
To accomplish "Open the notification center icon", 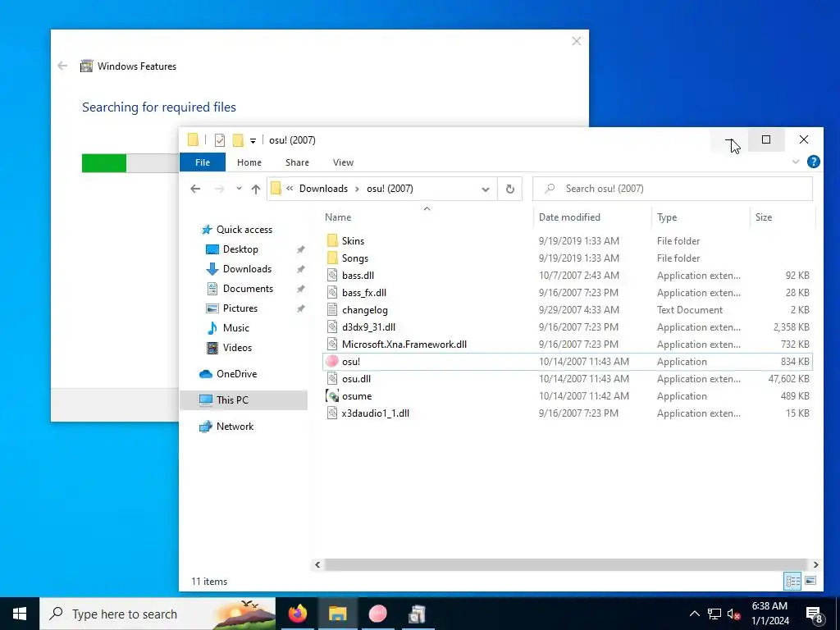I will click(x=815, y=614).
